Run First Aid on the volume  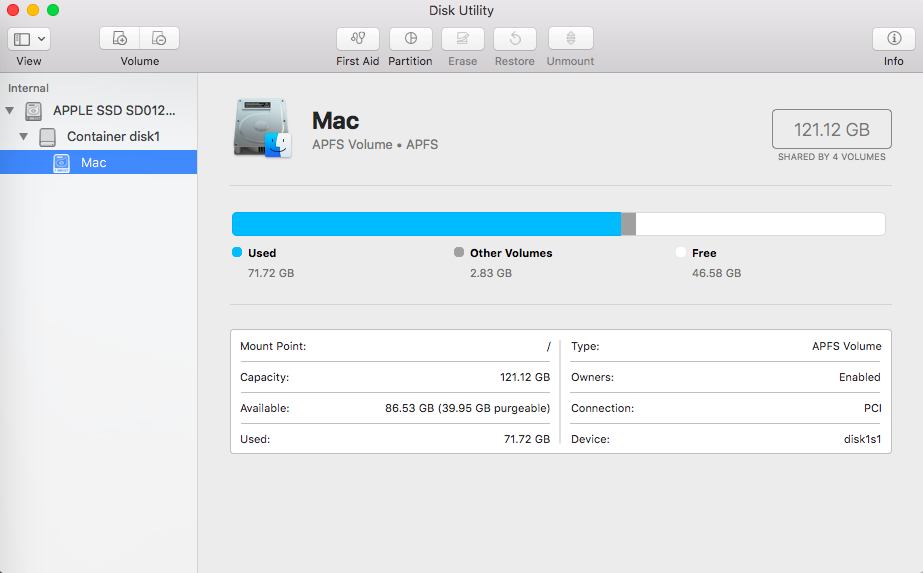coord(358,39)
